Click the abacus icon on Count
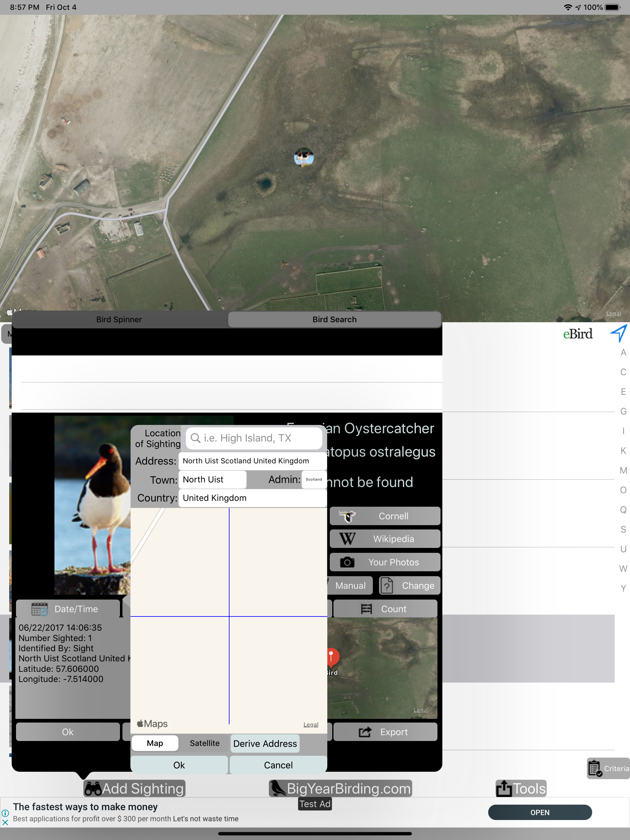Screen dimensions: 630x840 click(366, 609)
